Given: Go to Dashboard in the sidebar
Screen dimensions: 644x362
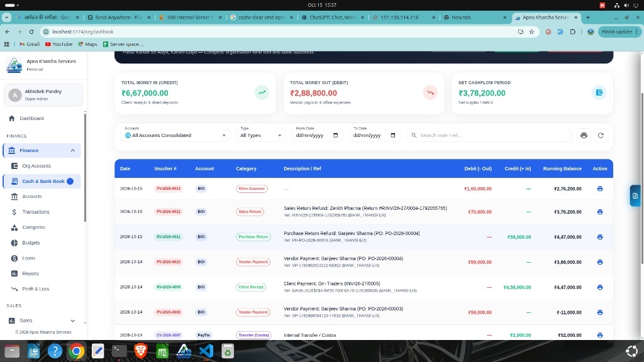Looking at the screenshot, I should tap(31, 118).
